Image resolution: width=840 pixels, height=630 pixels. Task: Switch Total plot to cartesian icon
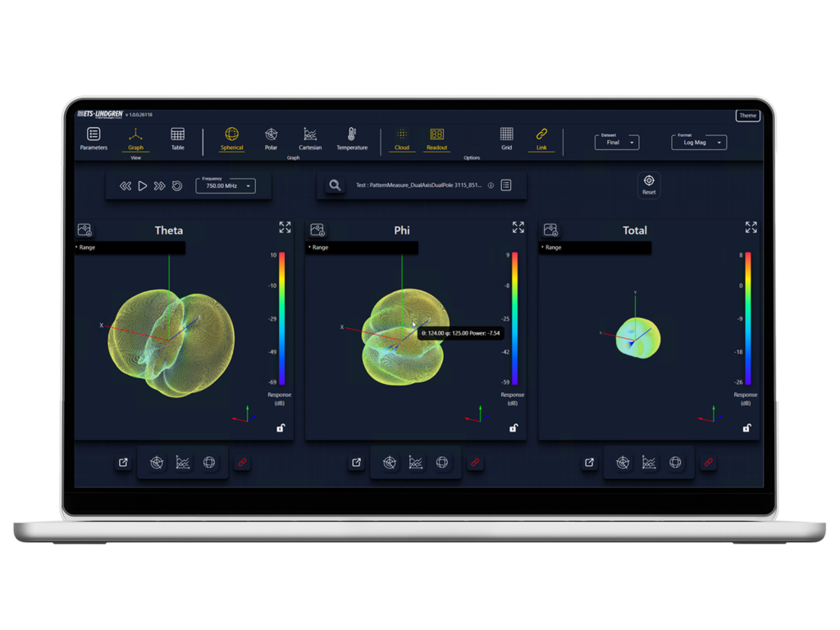pyautogui.click(x=649, y=463)
